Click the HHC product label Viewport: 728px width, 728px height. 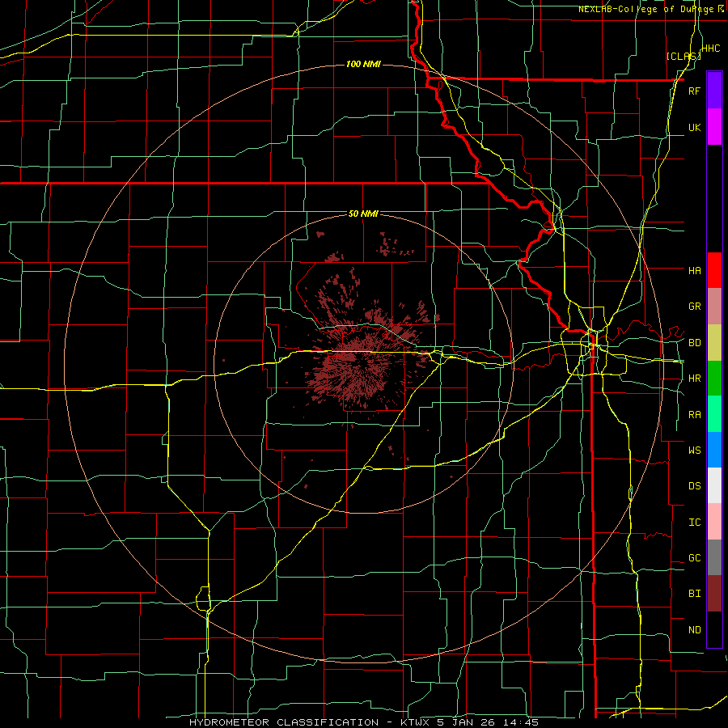[x=711, y=49]
